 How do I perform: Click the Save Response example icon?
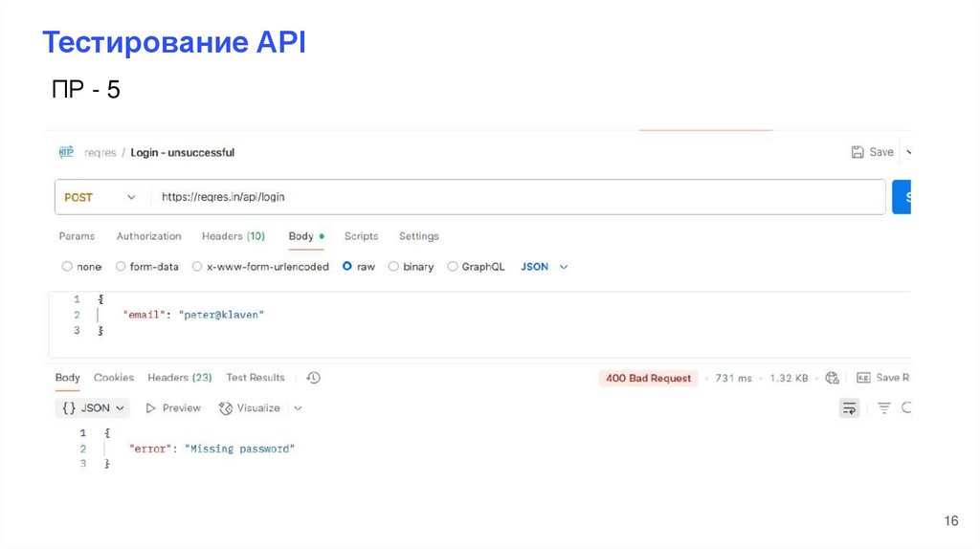pyautogui.click(x=864, y=378)
